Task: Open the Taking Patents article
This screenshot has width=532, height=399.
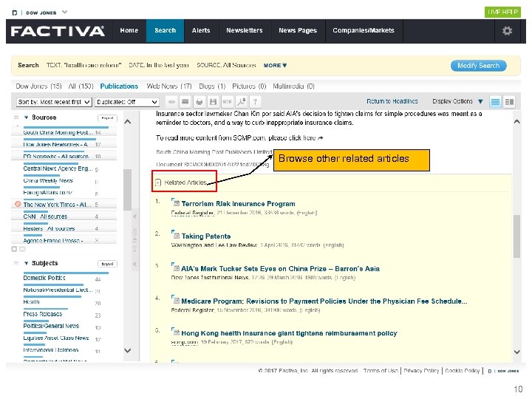Action: [206, 236]
